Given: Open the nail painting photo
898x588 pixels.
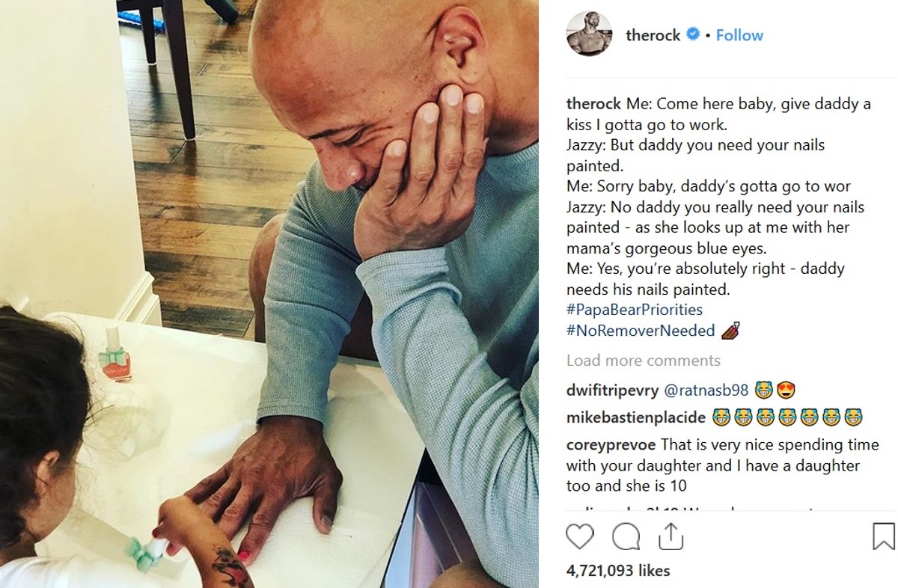Looking at the screenshot, I should click(x=269, y=294).
